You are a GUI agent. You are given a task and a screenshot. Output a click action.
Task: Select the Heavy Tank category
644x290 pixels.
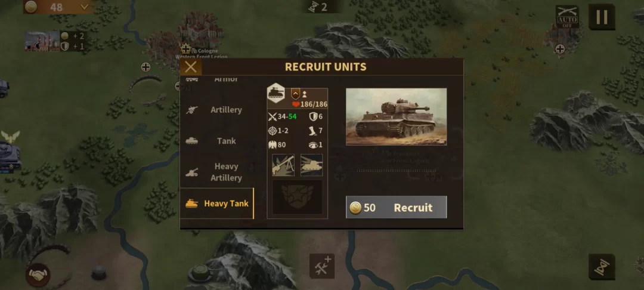217,203
